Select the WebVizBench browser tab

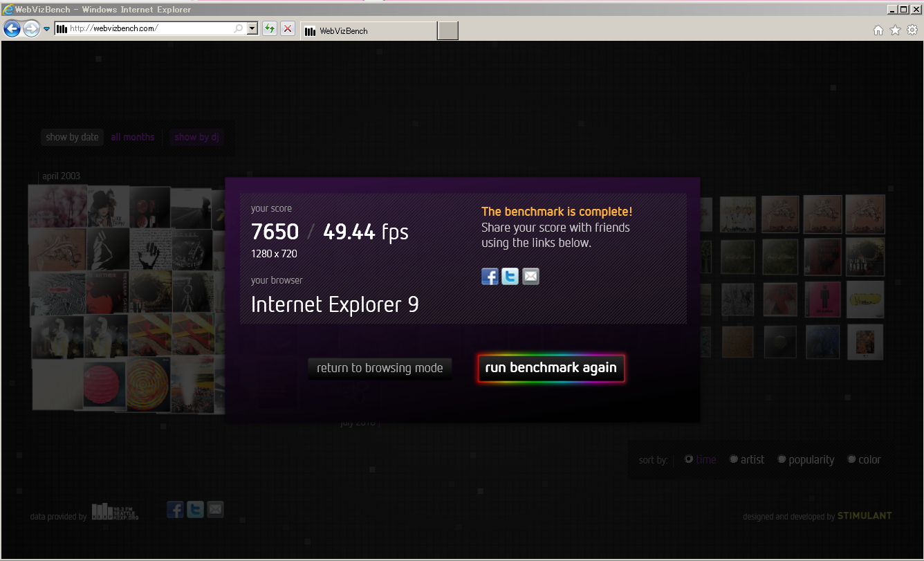pyautogui.click(x=369, y=30)
